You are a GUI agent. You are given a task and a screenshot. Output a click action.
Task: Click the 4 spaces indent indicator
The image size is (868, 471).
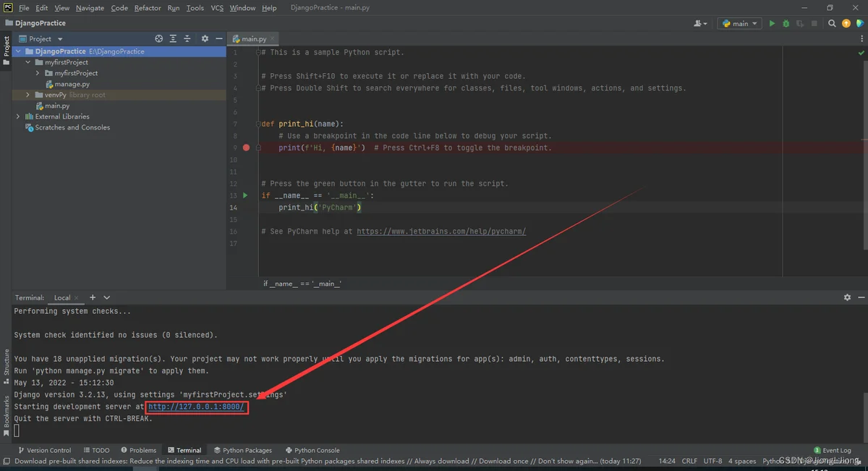(742, 461)
